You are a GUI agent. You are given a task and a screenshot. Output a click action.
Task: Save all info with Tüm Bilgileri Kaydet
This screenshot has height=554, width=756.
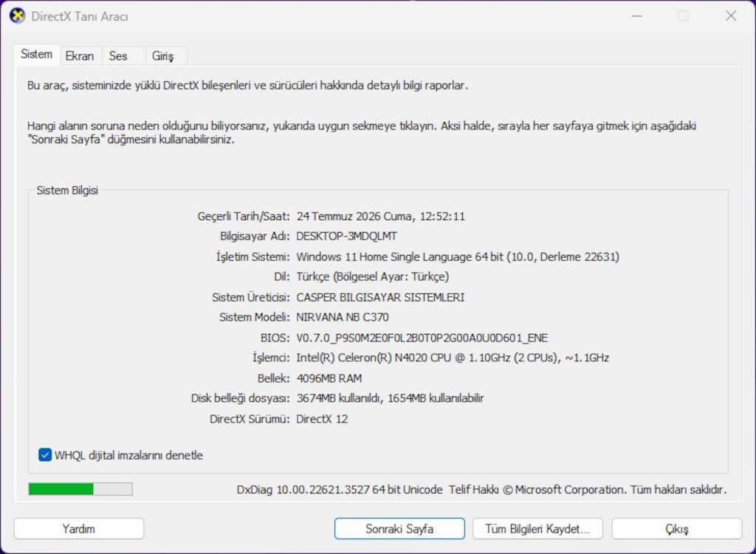tap(537, 528)
